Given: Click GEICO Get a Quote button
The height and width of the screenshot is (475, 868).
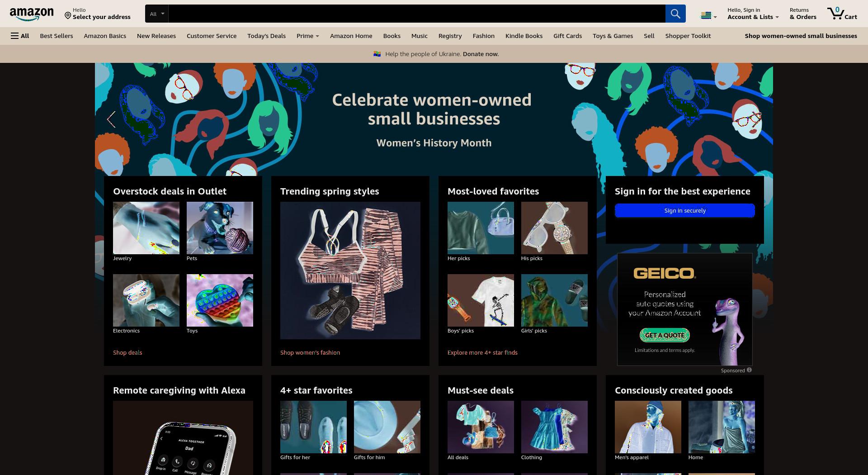Looking at the screenshot, I should coord(665,335).
